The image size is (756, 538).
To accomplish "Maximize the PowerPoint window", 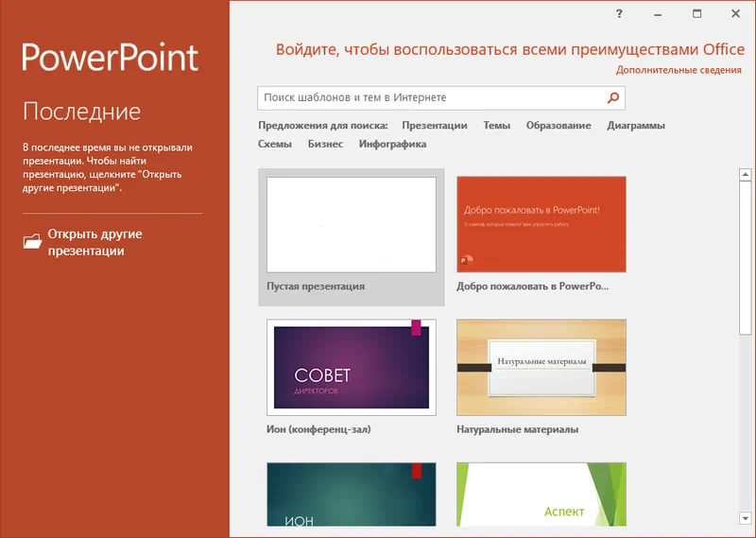I will 696,13.
